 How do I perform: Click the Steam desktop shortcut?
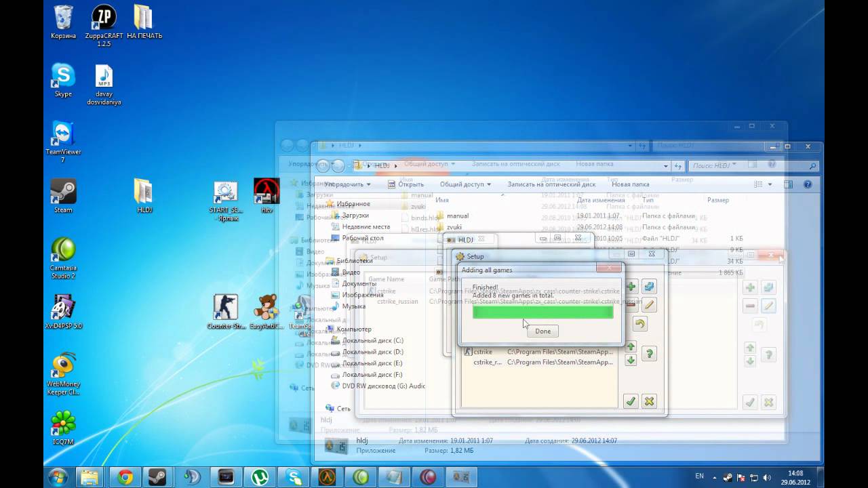[x=63, y=197]
